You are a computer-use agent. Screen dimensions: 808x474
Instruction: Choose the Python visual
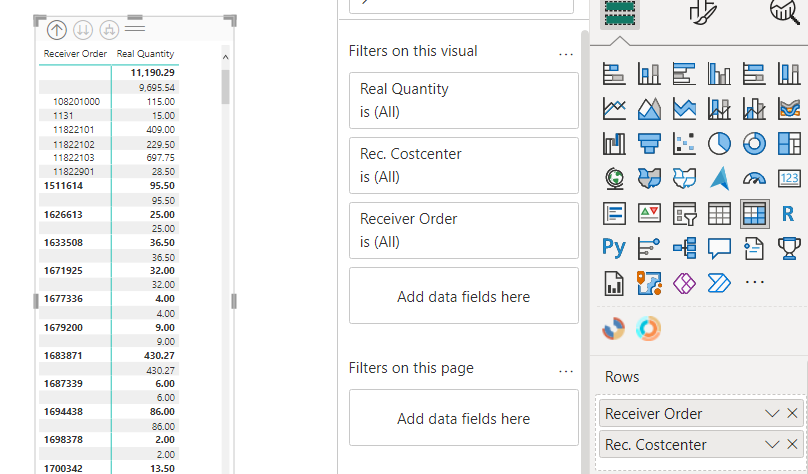tap(614, 248)
